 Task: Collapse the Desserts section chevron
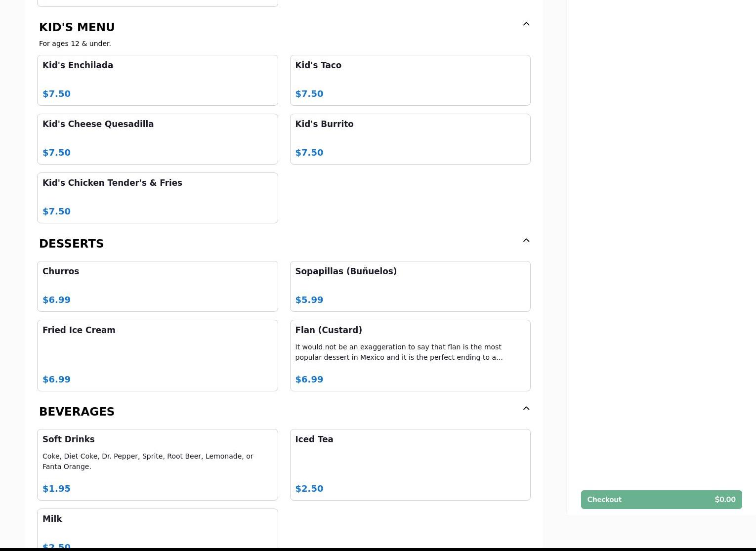point(526,241)
